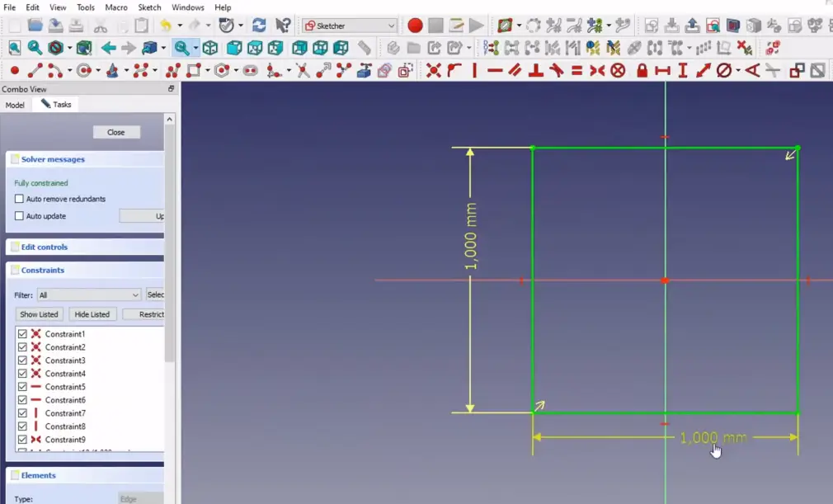The width and height of the screenshot is (833, 504).
Task: Open the Sketcher workbench dropdown
Action: click(x=350, y=26)
